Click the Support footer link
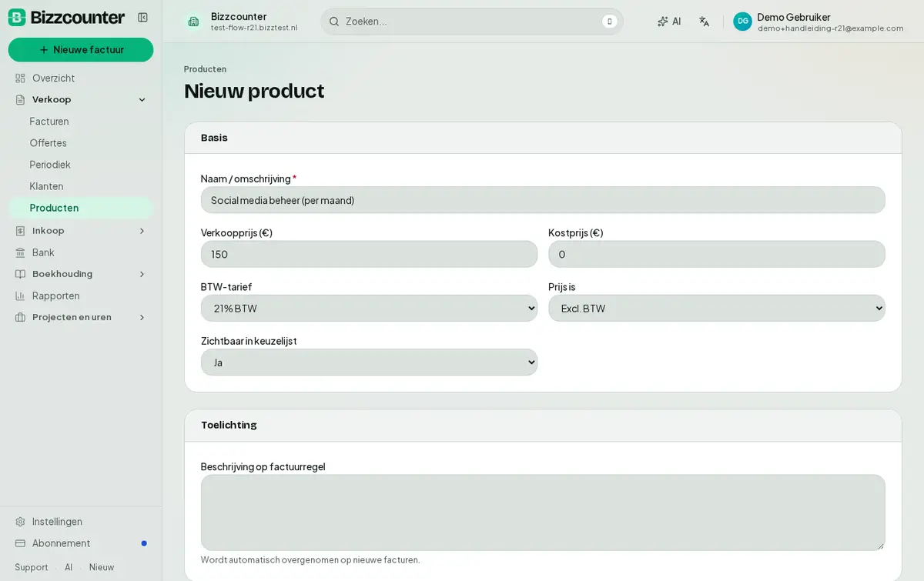Image resolution: width=924 pixels, height=581 pixels. click(32, 567)
